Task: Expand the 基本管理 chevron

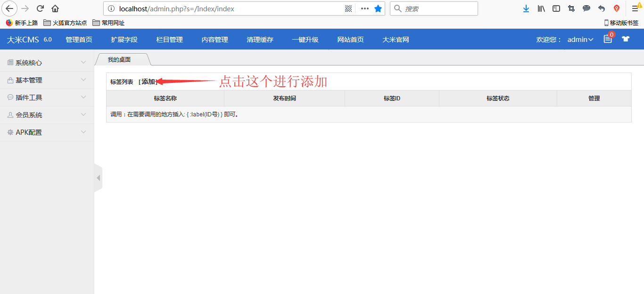Action: [x=83, y=80]
